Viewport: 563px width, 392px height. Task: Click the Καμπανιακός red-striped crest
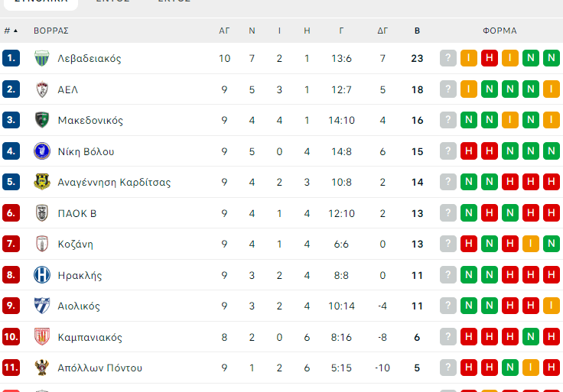pos(42,337)
